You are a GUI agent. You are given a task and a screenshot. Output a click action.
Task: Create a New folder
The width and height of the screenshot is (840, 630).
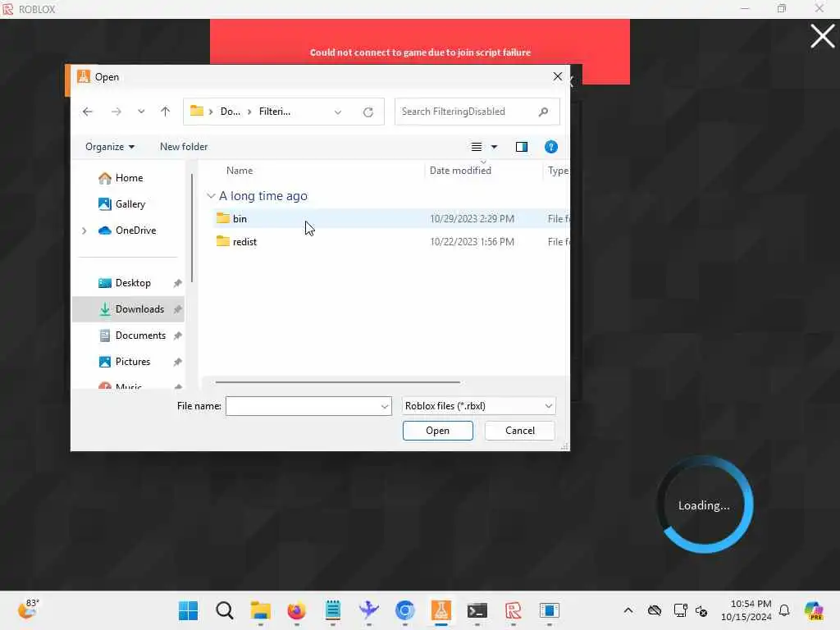pyautogui.click(x=183, y=147)
